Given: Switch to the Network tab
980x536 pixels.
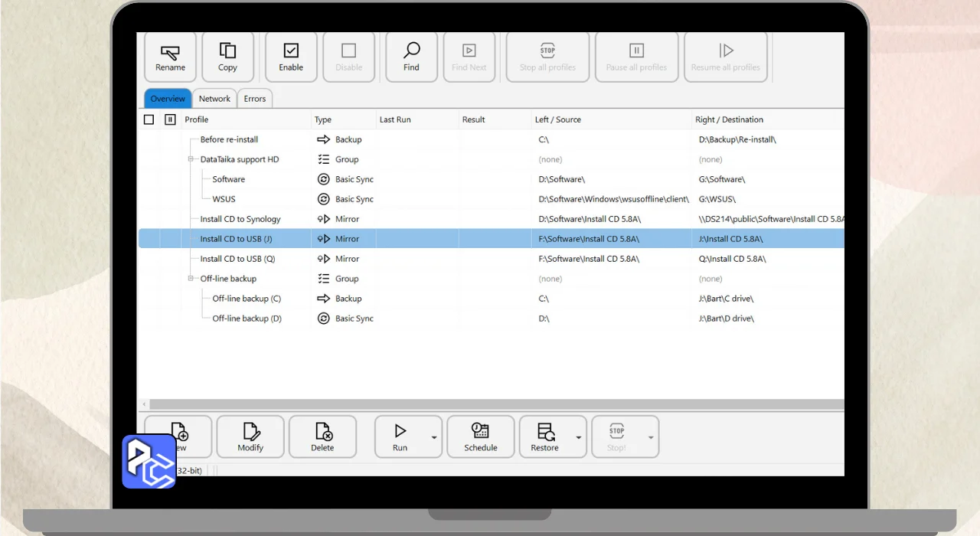Looking at the screenshot, I should [214, 99].
